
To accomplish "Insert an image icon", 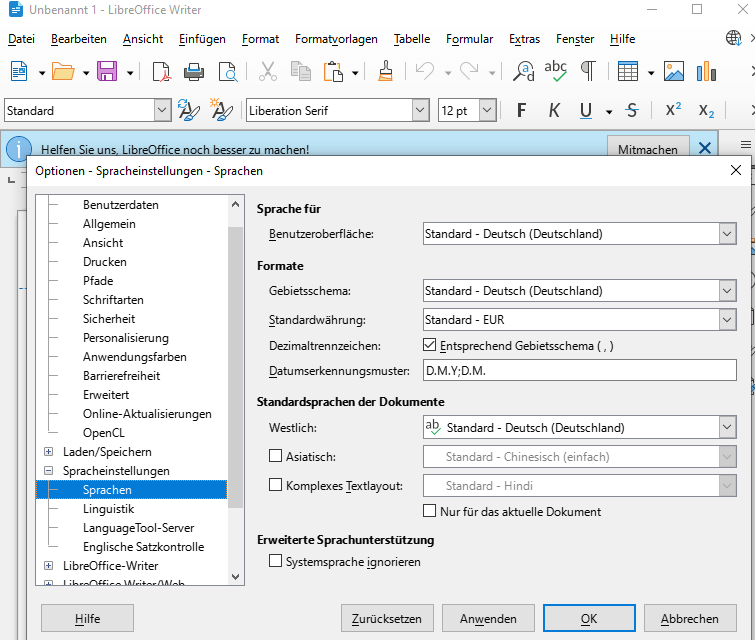I will pyautogui.click(x=674, y=72).
